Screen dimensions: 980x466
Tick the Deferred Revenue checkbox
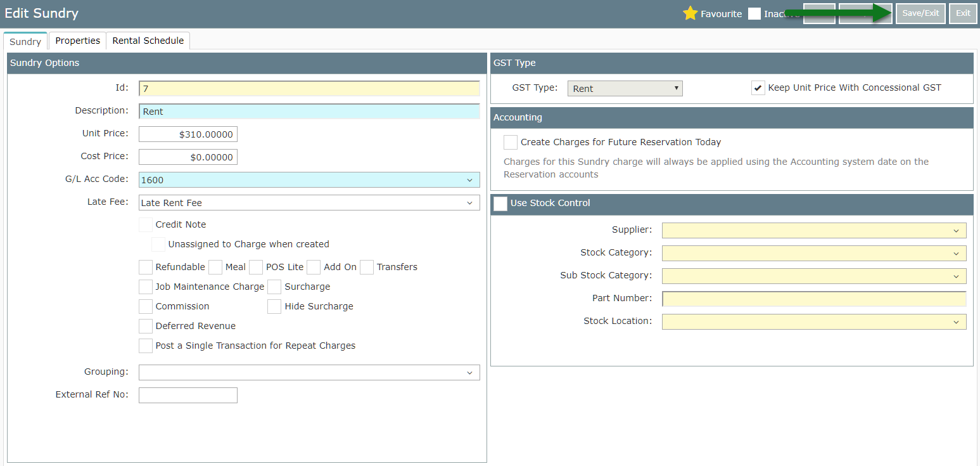[146, 327]
